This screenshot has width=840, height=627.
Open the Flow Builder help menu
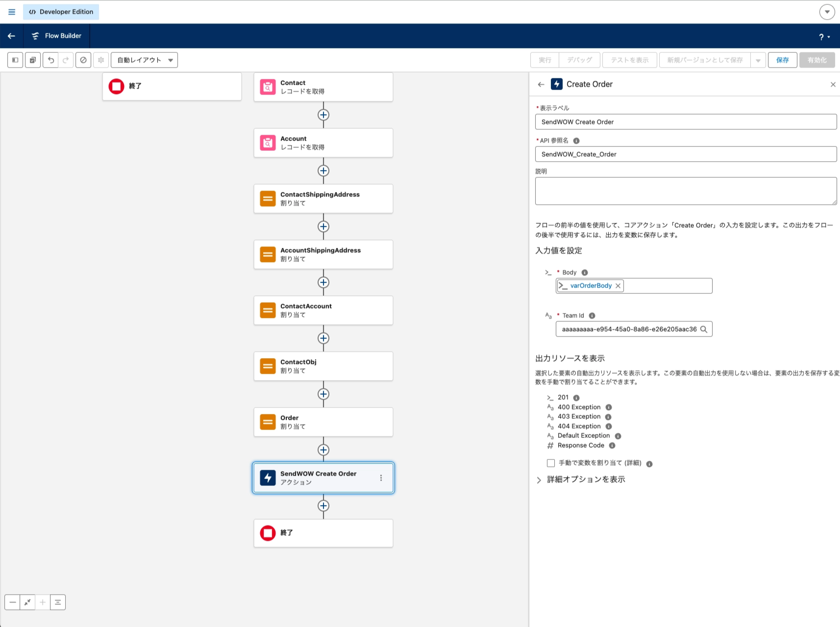(824, 37)
